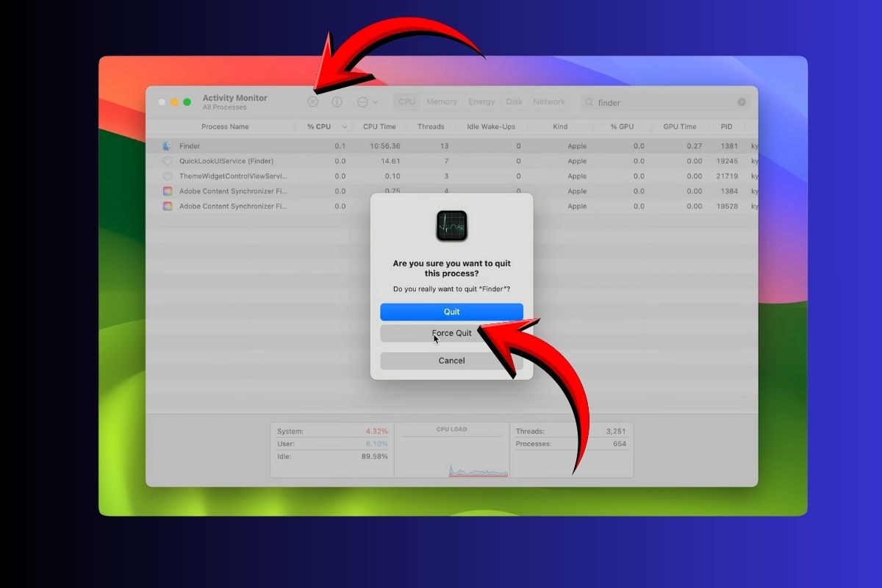Image resolution: width=882 pixels, height=588 pixels.
Task: Sort by the Kind column header
Action: click(560, 126)
